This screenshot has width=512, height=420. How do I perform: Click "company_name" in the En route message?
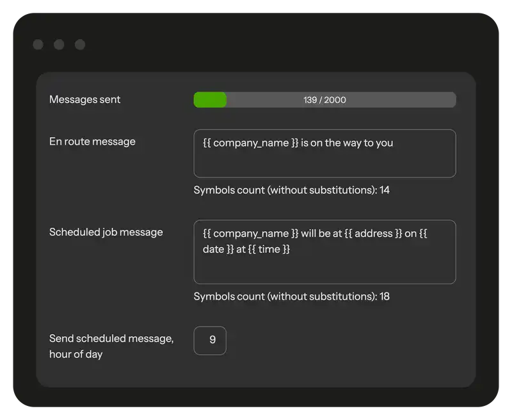pyautogui.click(x=251, y=143)
